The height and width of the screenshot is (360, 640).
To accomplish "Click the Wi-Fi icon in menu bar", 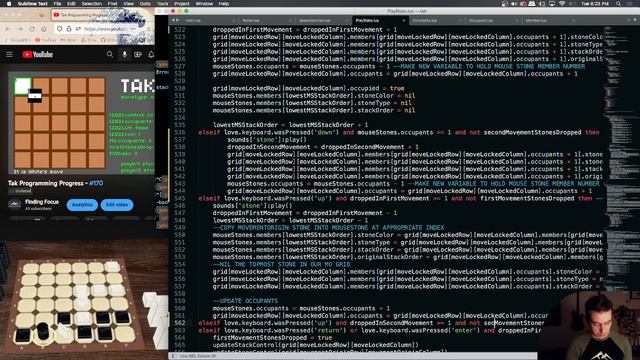I will [562, 4].
